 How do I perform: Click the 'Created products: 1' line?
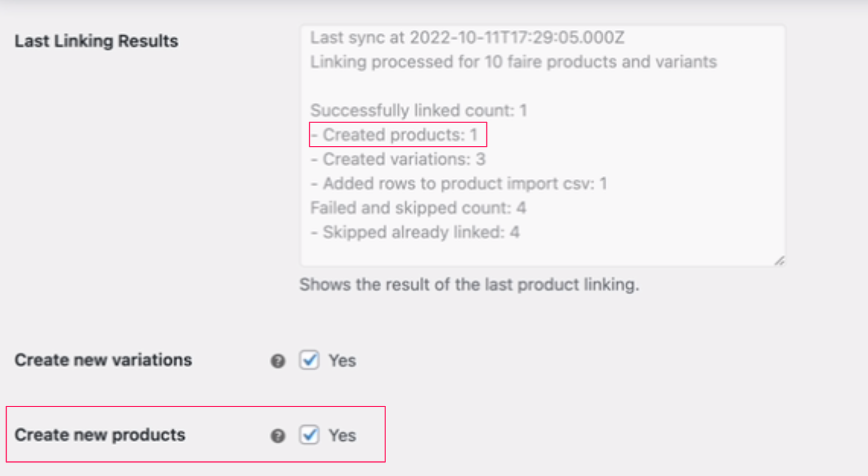click(400, 135)
